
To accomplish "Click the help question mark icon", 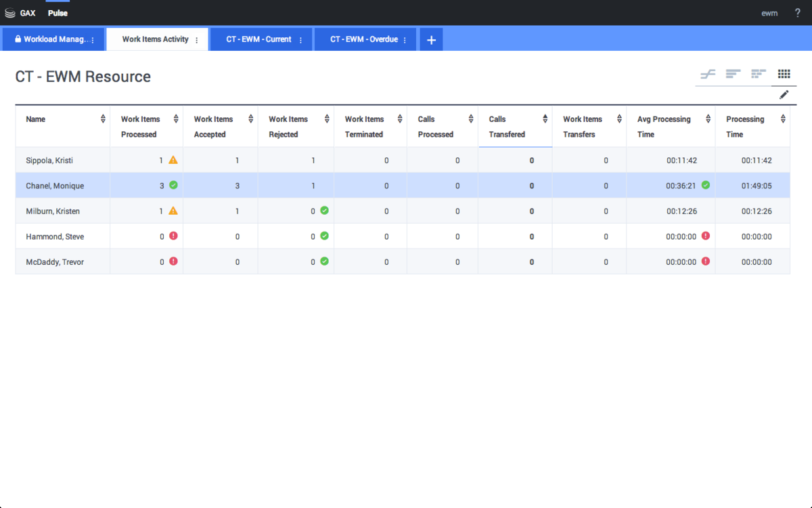I will (798, 13).
